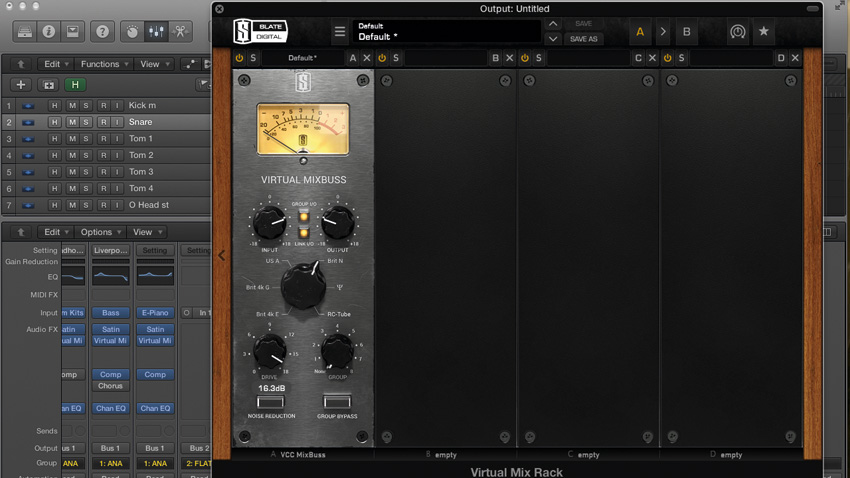
Task: Click the SAVE preset button
Action: 583,24
